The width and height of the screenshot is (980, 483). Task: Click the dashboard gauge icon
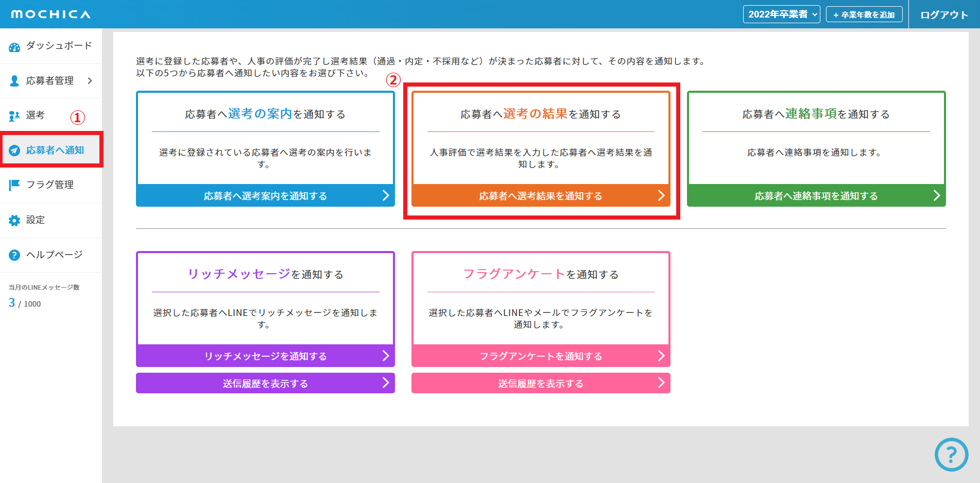14,47
